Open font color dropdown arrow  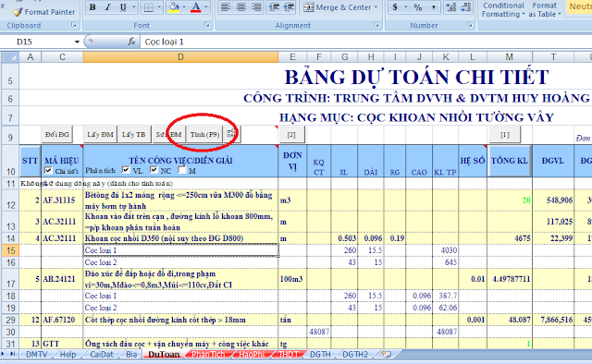(x=206, y=7)
